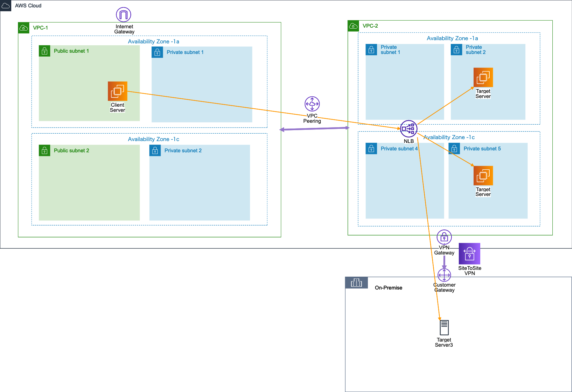This screenshot has width=572, height=392.
Task: Select the VPC-1 green cloud icon
Action: point(23,28)
